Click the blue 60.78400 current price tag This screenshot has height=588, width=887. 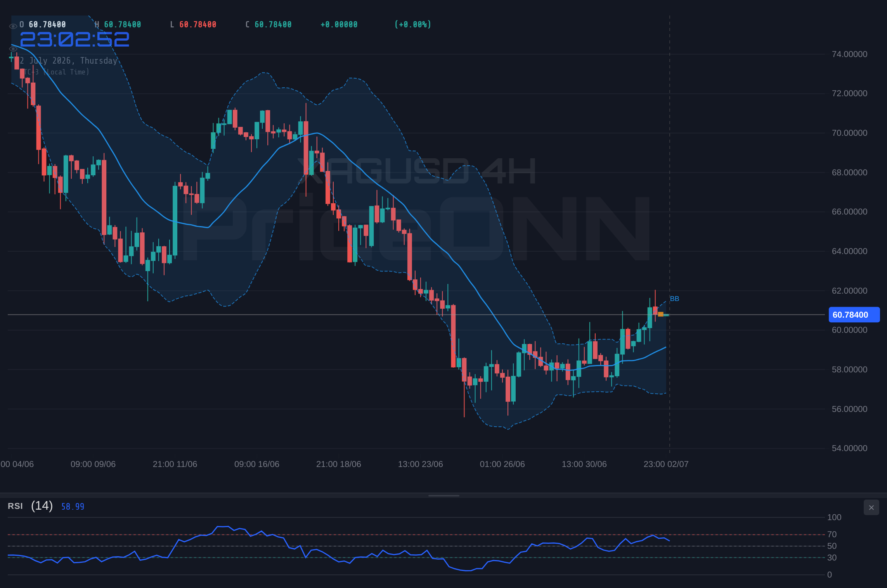point(854,315)
